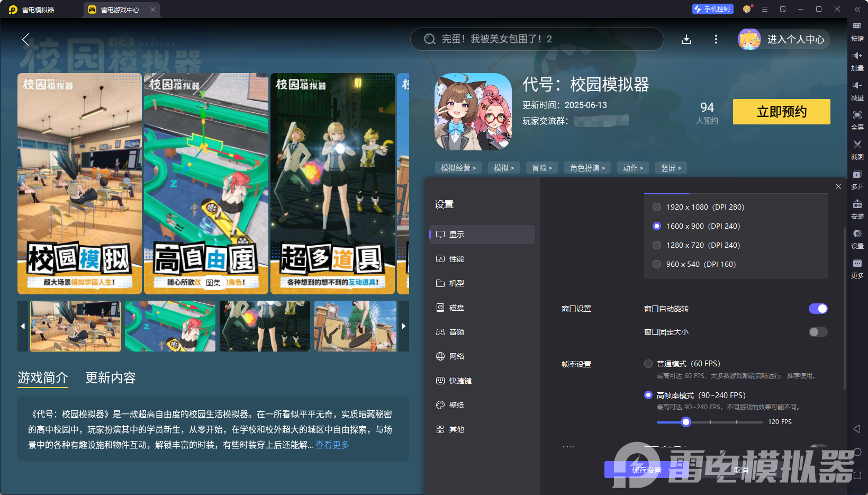The image size is (868, 495).
Task: Enable 窗口固定大小 toggle
Action: pos(818,332)
